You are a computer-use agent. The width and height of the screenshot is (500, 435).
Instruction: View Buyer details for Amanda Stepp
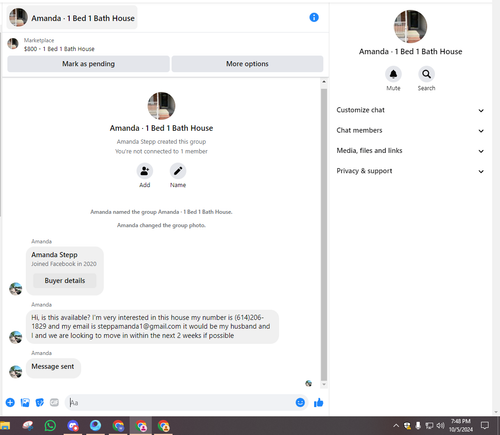point(65,281)
